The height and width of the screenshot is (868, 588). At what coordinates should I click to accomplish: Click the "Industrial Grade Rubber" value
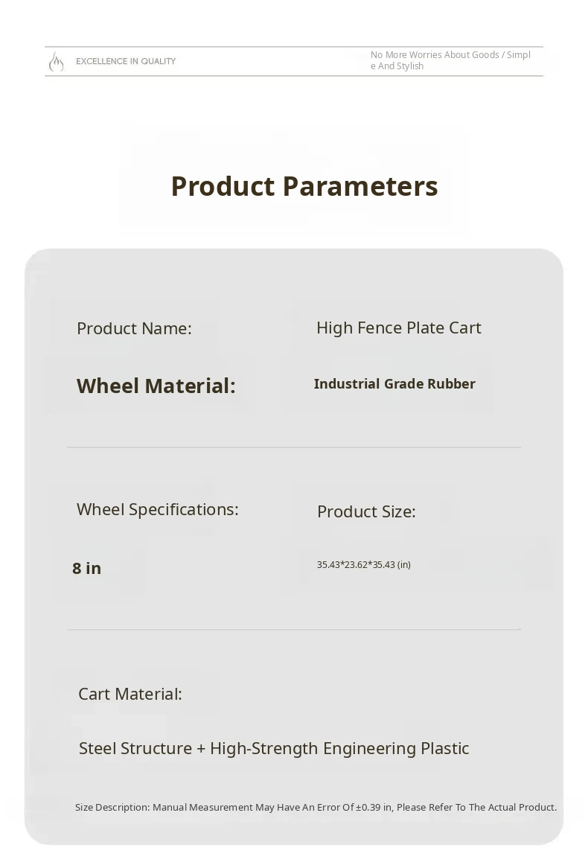[x=394, y=384]
